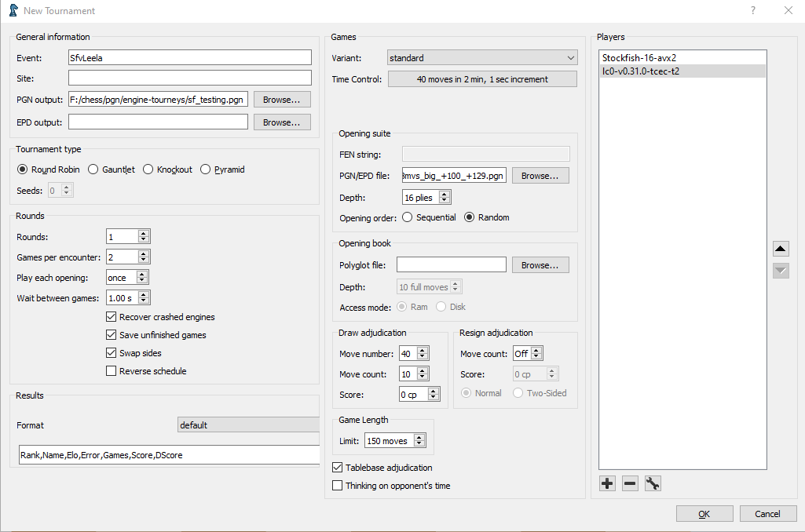Select Round Robin tournament type
Image resolution: width=805 pixels, height=532 pixels.
click(x=49, y=169)
